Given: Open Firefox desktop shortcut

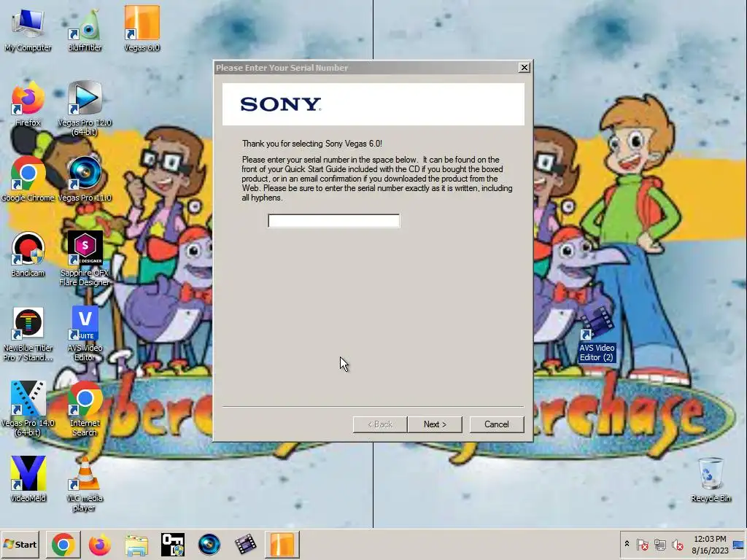Looking at the screenshot, I should coord(28,104).
